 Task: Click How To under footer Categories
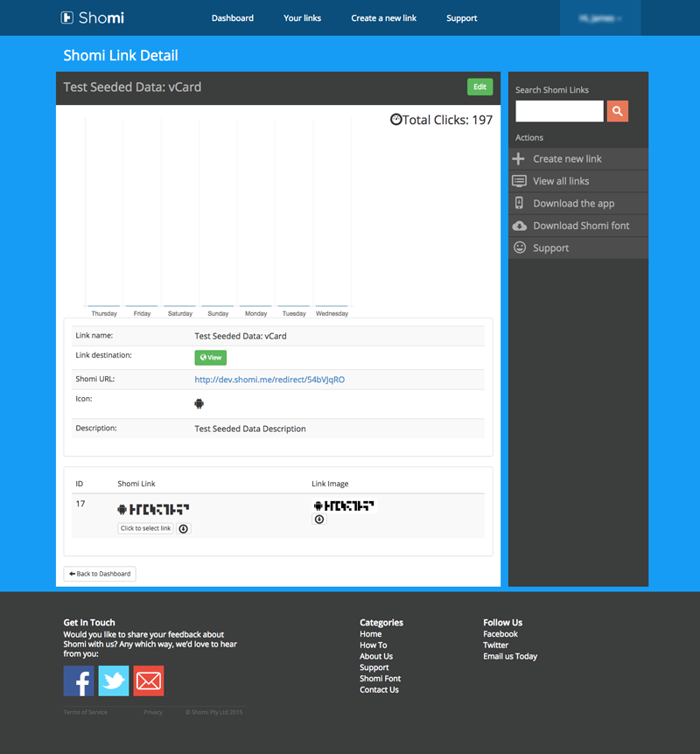point(373,645)
